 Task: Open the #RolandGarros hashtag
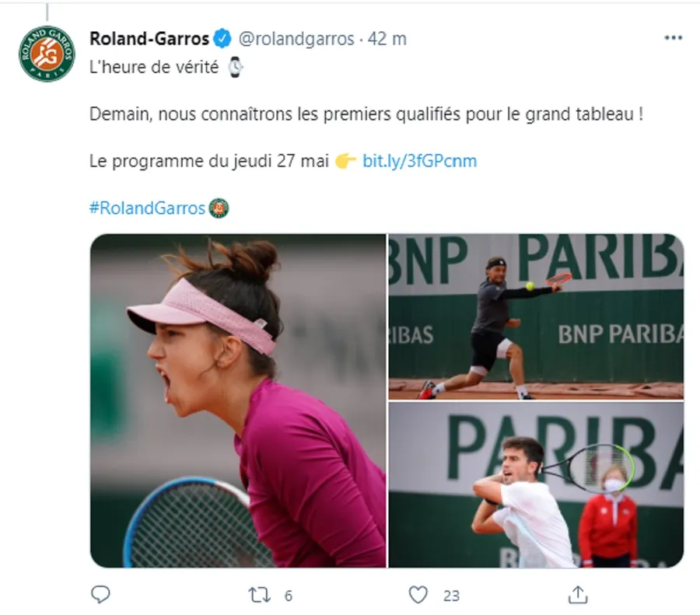coord(147,208)
